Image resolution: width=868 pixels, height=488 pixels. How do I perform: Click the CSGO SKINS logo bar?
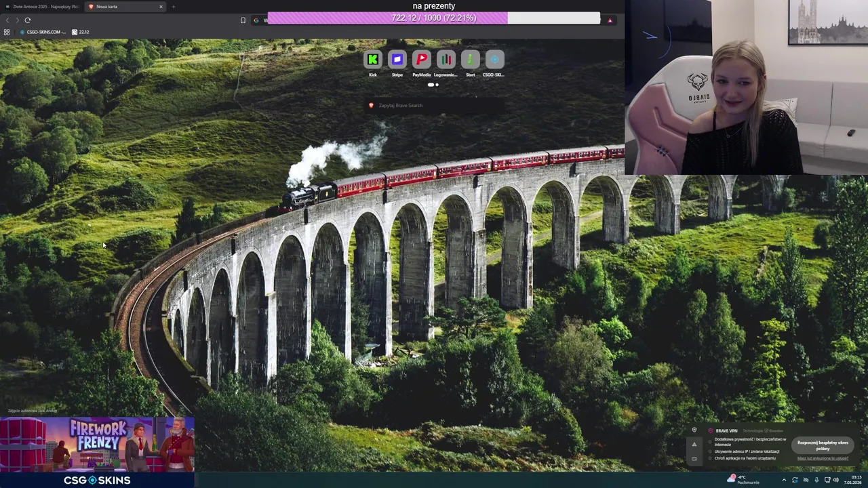point(97,480)
